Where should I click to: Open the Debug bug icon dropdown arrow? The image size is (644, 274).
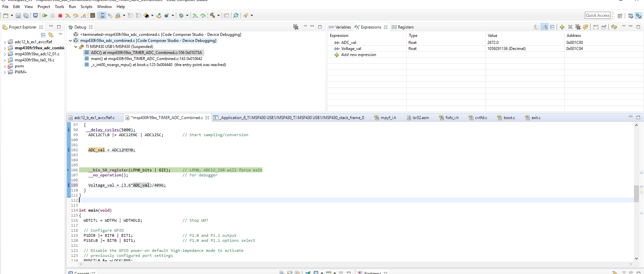187,15
